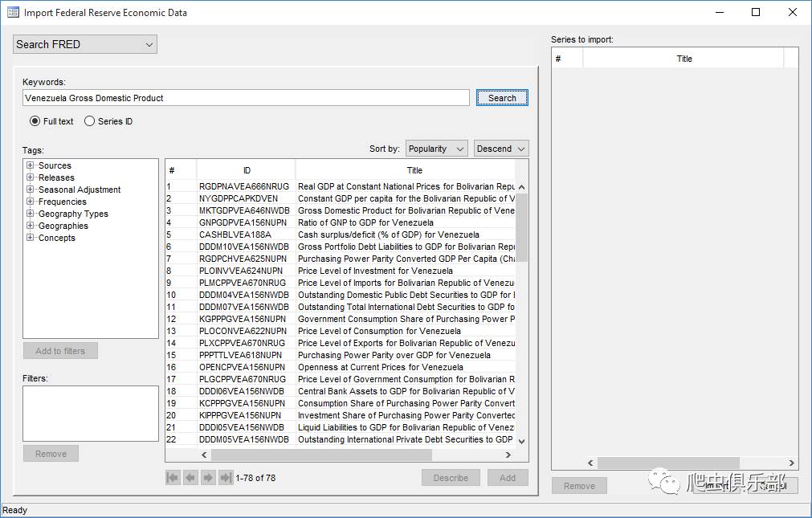Click Series to import Title column header
The image size is (812, 518).
tap(683, 59)
